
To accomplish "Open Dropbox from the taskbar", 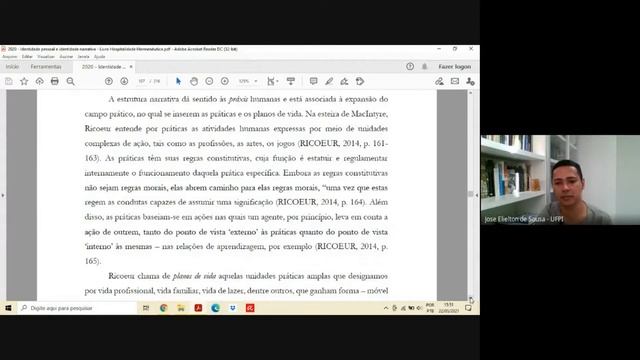I will (x=233, y=308).
